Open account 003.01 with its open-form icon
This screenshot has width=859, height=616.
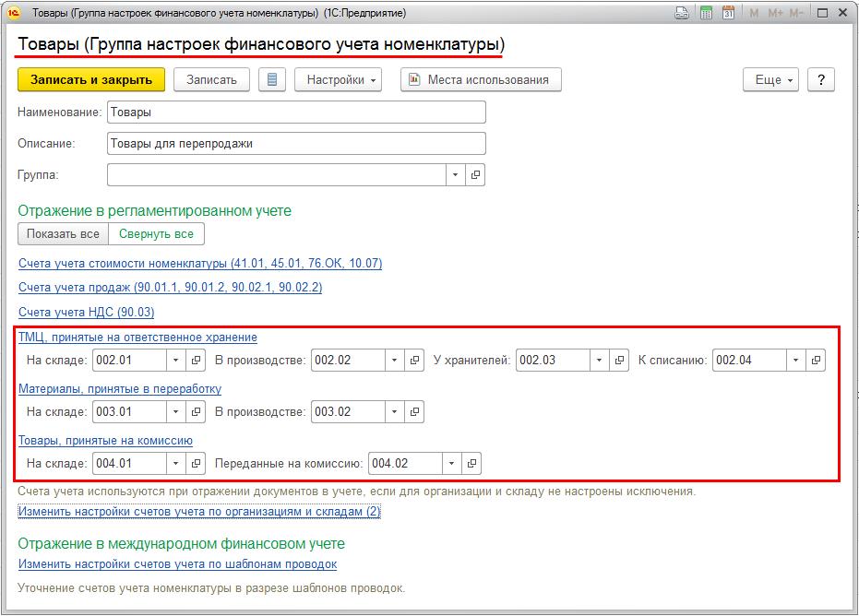pos(196,412)
